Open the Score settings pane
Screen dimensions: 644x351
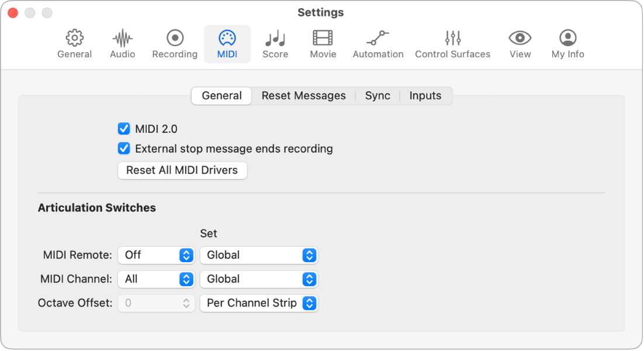(x=275, y=43)
